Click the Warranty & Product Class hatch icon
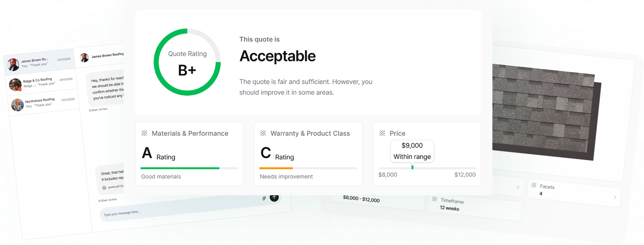This screenshot has height=245, width=644. pyautogui.click(x=263, y=133)
